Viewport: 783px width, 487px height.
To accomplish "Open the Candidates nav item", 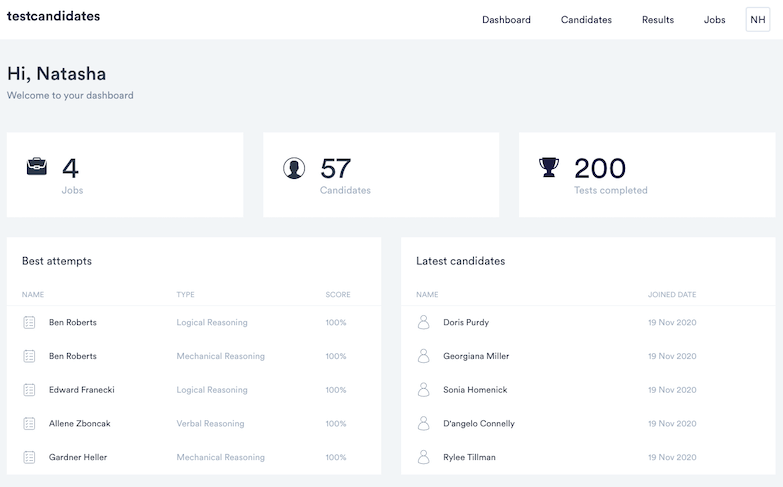I will click(x=586, y=20).
